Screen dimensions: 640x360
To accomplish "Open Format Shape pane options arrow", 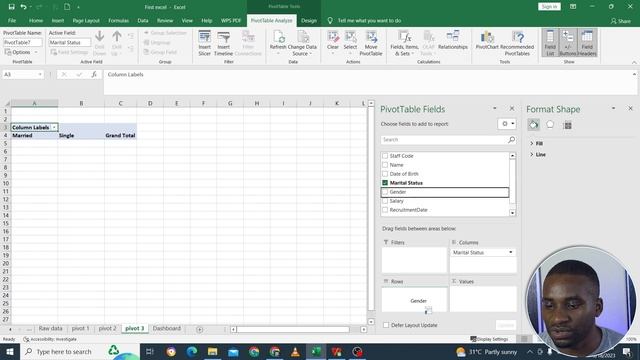I will (x=613, y=109).
